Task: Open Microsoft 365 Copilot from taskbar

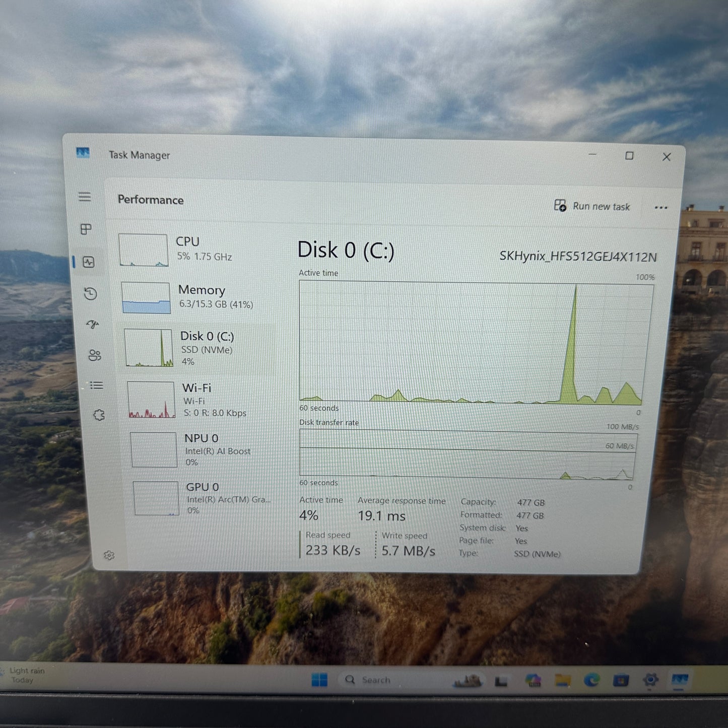Action: 533,681
